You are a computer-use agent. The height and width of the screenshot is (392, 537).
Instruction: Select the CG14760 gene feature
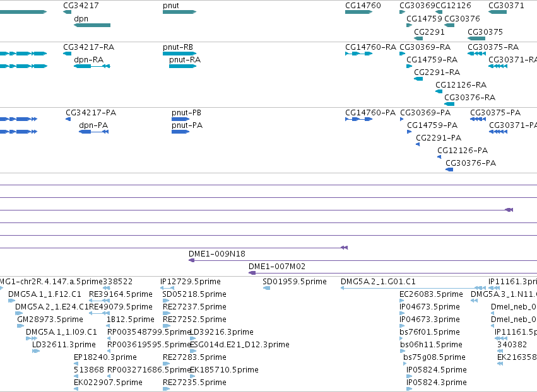click(x=358, y=12)
